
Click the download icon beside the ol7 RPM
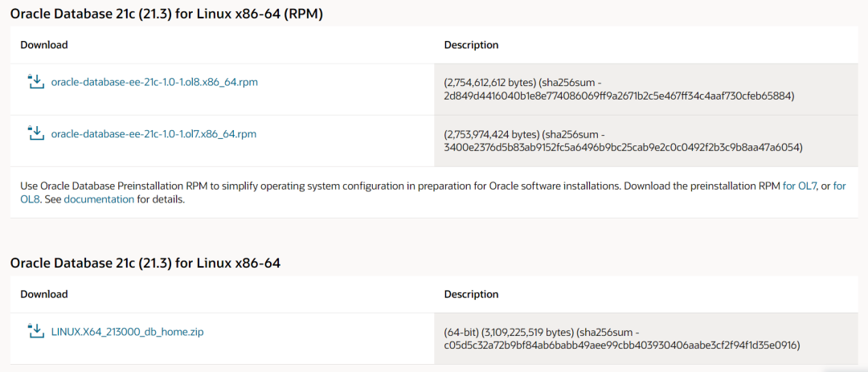(x=35, y=133)
